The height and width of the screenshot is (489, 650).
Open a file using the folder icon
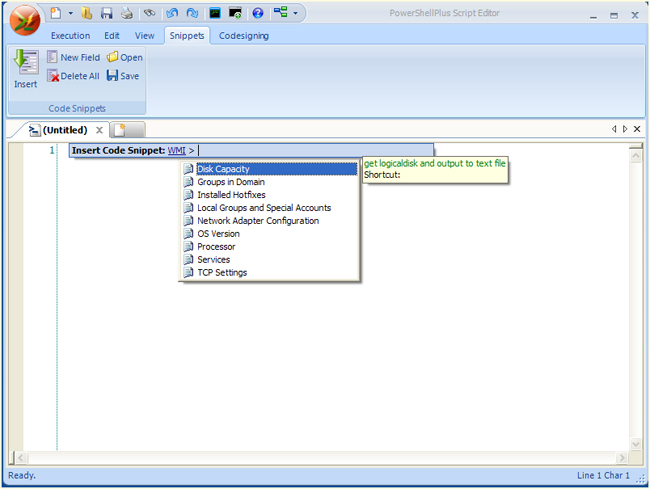[87, 13]
